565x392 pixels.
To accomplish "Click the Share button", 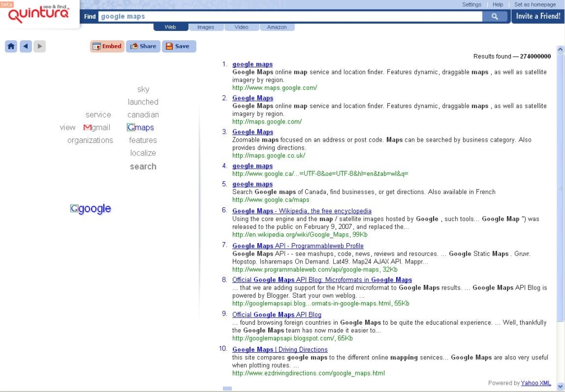I will click(x=143, y=46).
